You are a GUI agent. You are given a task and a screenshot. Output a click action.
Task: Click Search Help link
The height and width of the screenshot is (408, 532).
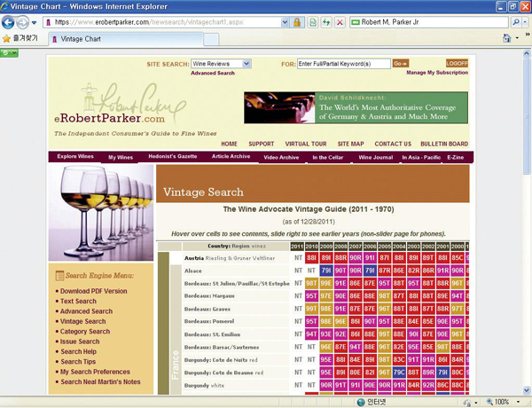pyautogui.click(x=78, y=351)
